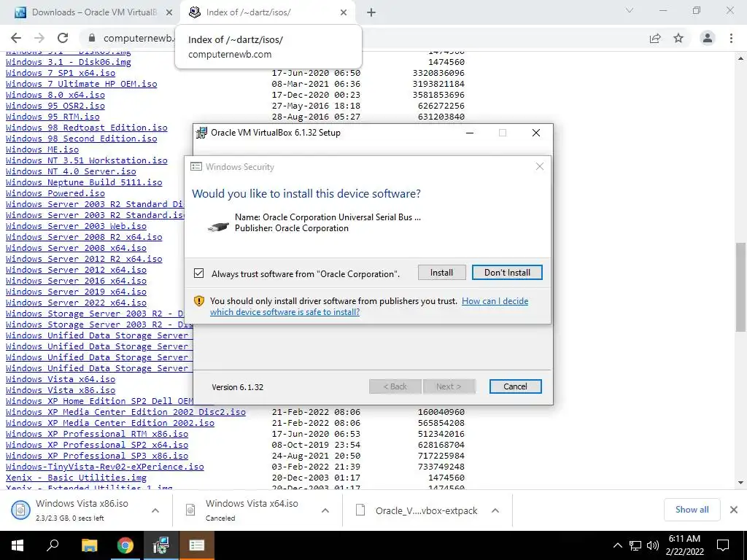Close the Index of /~dartz/isos/ tab

coord(344,12)
